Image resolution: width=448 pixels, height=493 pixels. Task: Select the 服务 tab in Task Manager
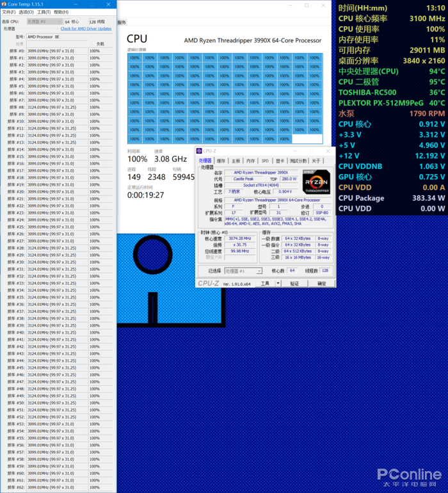pyautogui.click(x=122, y=22)
